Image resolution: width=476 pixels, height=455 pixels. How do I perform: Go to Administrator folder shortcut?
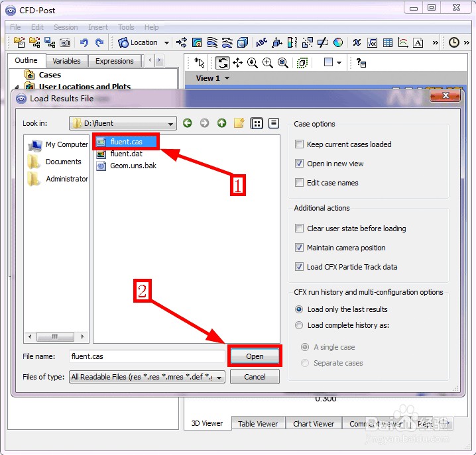pyautogui.click(x=58, y=179)
